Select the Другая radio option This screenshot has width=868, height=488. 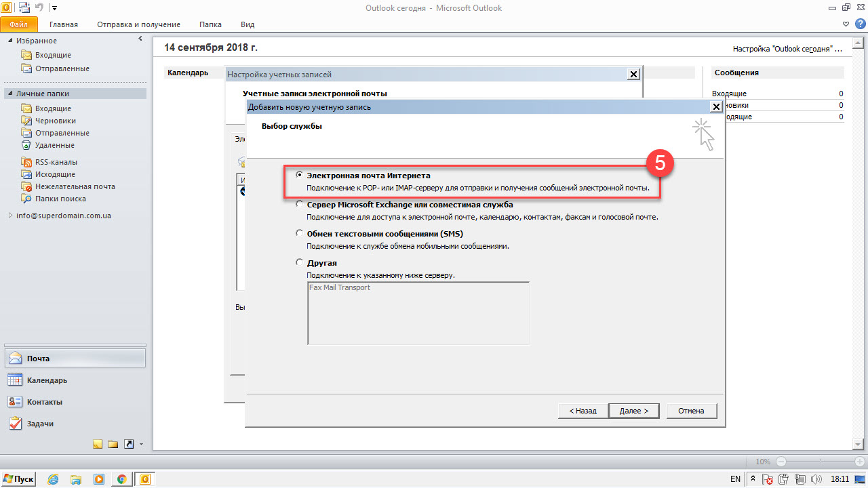[300, 262]
